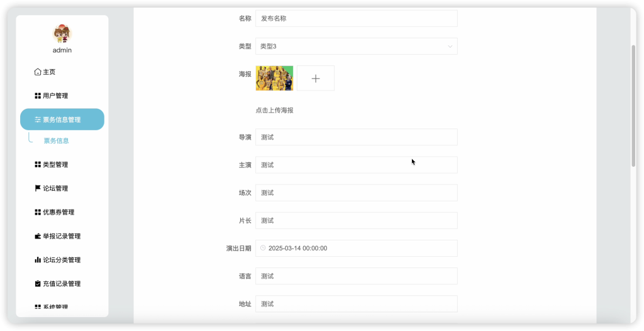Open the 充值记录管理 menu
Image resolution: width=644 pixels, height=331 pixels.
coord(62,284)
